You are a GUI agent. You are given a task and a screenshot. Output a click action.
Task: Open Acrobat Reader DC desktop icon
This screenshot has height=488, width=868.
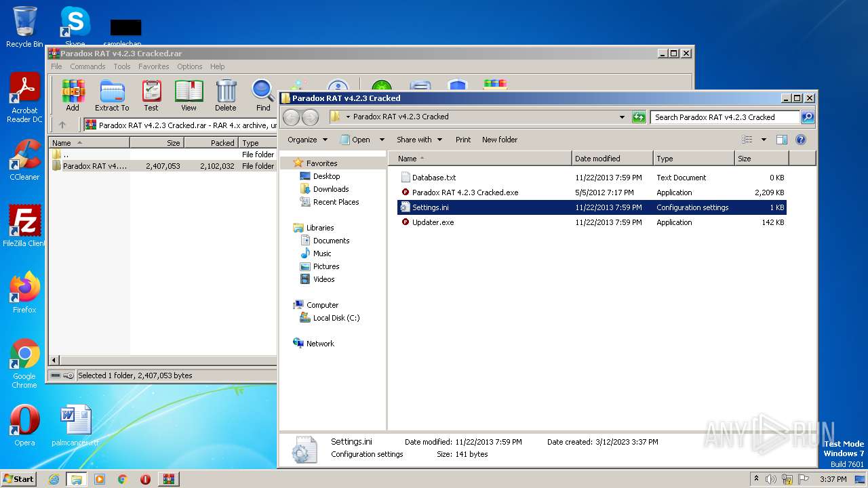click(x=24, y=98)
